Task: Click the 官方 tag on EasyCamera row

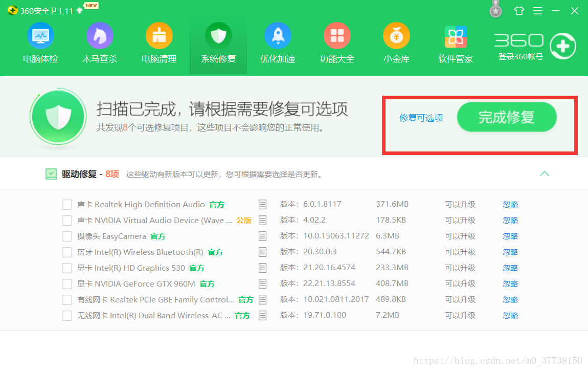Action: [x=158, y=236]
